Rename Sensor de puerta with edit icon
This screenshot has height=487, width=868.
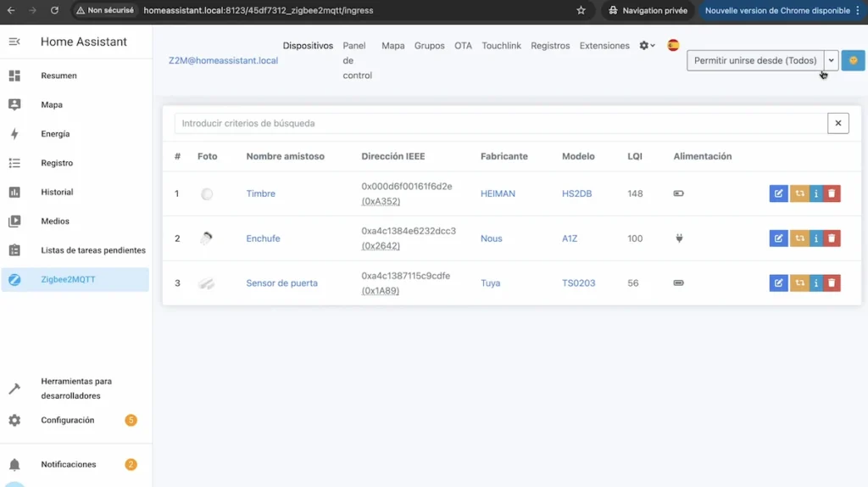pos(778,283)
